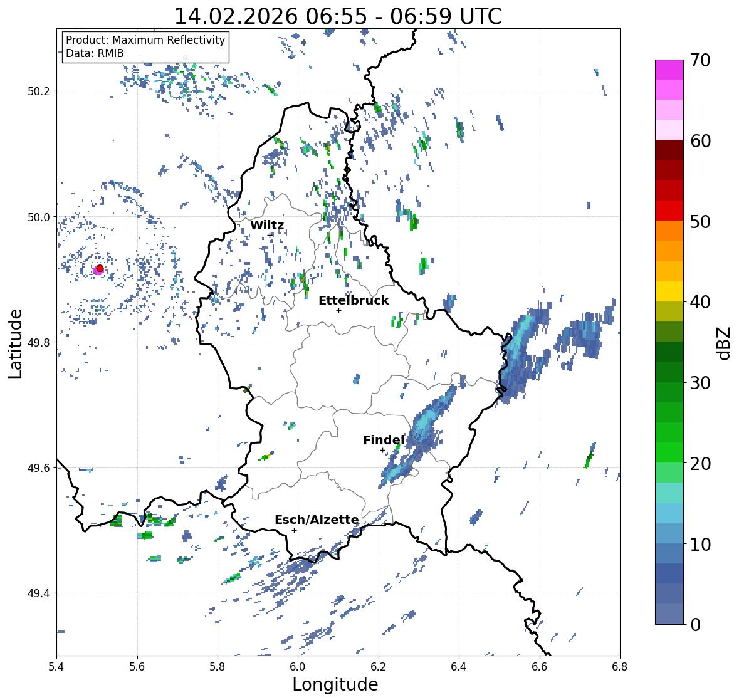Click the 'Product: Maximum Reflectivity' legend text
This screenshot has height=700, width=739.
click(145, 40)
